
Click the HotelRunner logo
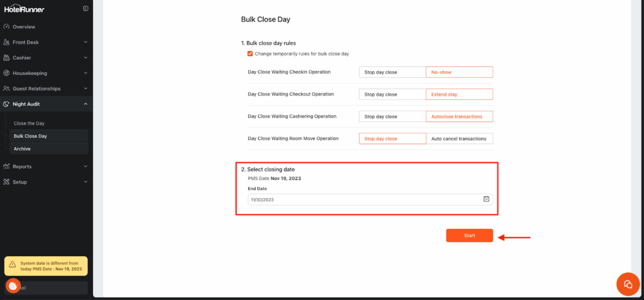pos(24,9)
